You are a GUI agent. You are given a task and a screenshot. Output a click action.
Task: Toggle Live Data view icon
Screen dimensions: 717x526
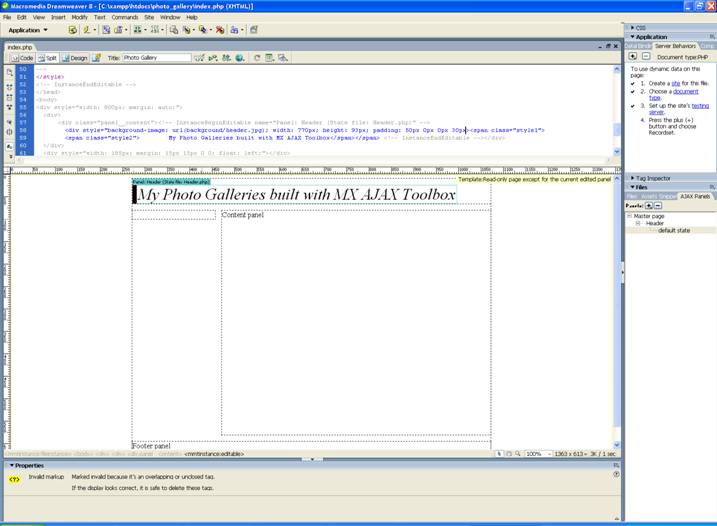96,58
